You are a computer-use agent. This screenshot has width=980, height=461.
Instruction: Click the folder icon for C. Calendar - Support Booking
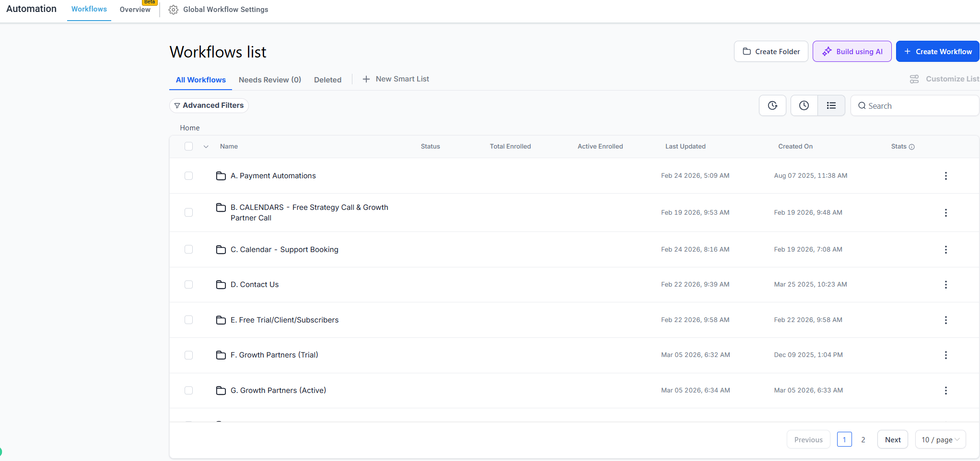(221, 250)
